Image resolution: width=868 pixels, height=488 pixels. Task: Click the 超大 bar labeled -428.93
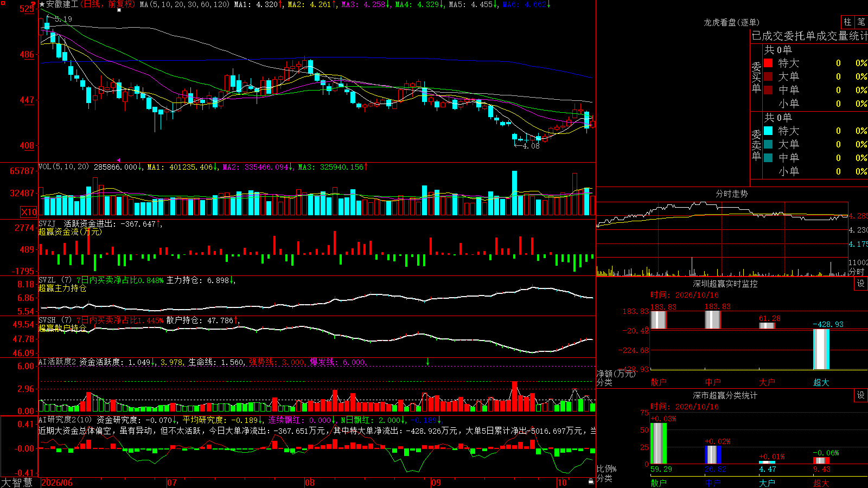click(821, 349)
